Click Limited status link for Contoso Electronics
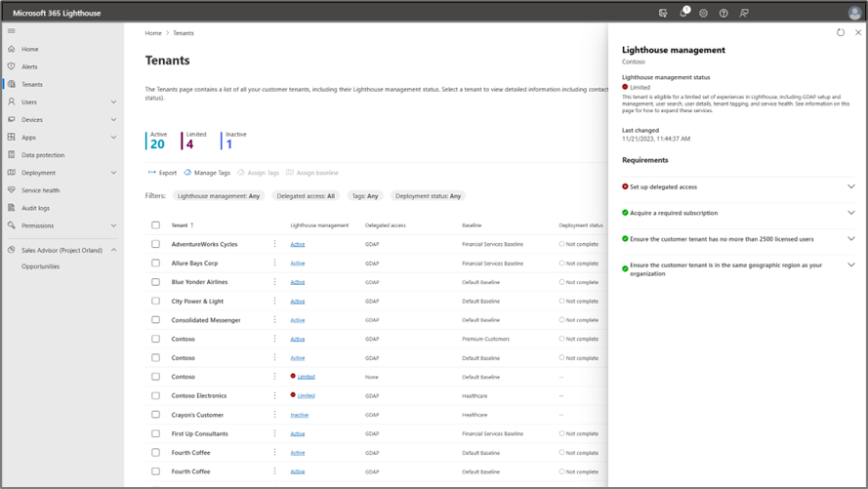This screenshot has height=489, width=868. tap(307, 395)
